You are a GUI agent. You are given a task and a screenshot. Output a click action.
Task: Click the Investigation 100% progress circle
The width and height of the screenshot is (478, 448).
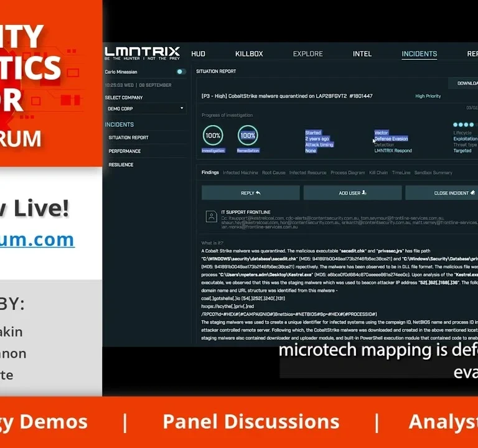coord(213,135)
